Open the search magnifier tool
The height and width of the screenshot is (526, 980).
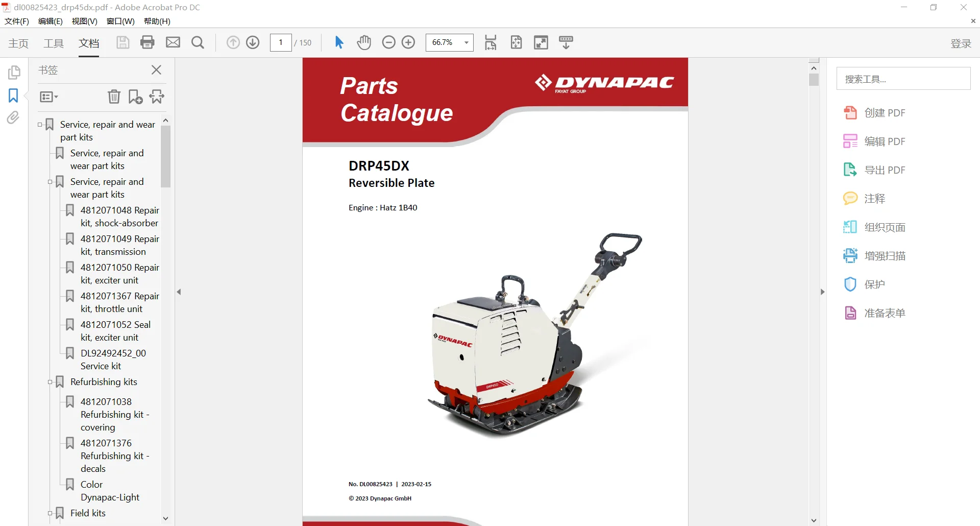click(198, 42)
